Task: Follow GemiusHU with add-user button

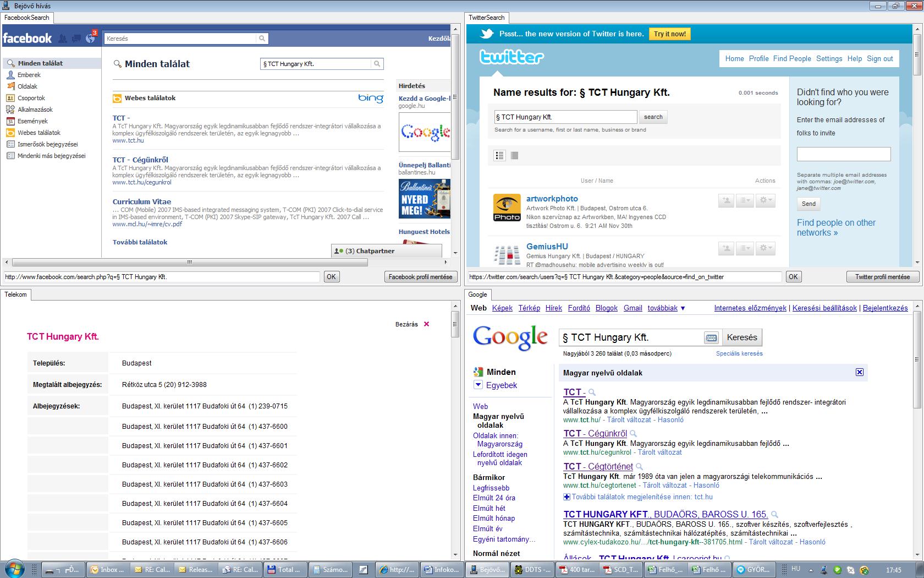Action: point(726,249)
